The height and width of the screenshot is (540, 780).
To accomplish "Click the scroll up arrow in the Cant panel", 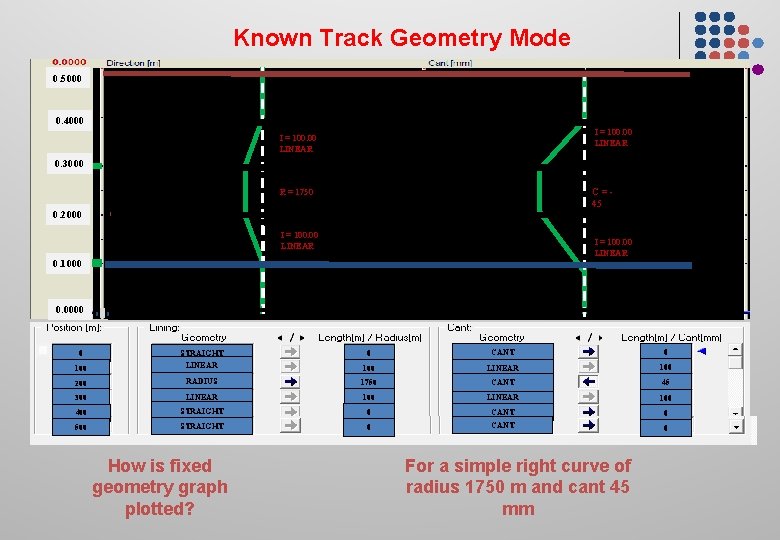I will pos(735,349).
